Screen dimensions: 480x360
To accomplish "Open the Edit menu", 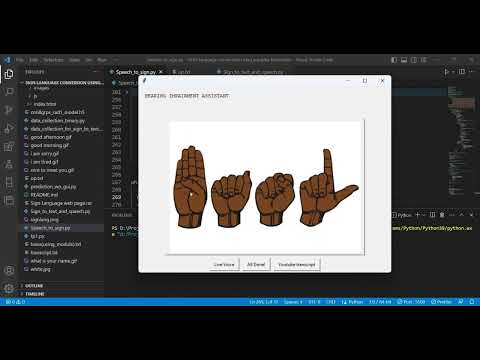I will [x=33, y=60].
